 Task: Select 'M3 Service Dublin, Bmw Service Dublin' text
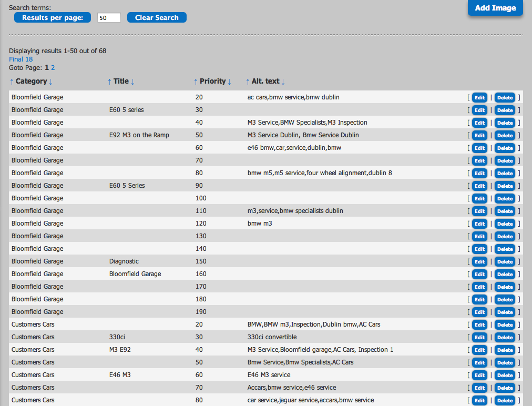click(303, 135)
